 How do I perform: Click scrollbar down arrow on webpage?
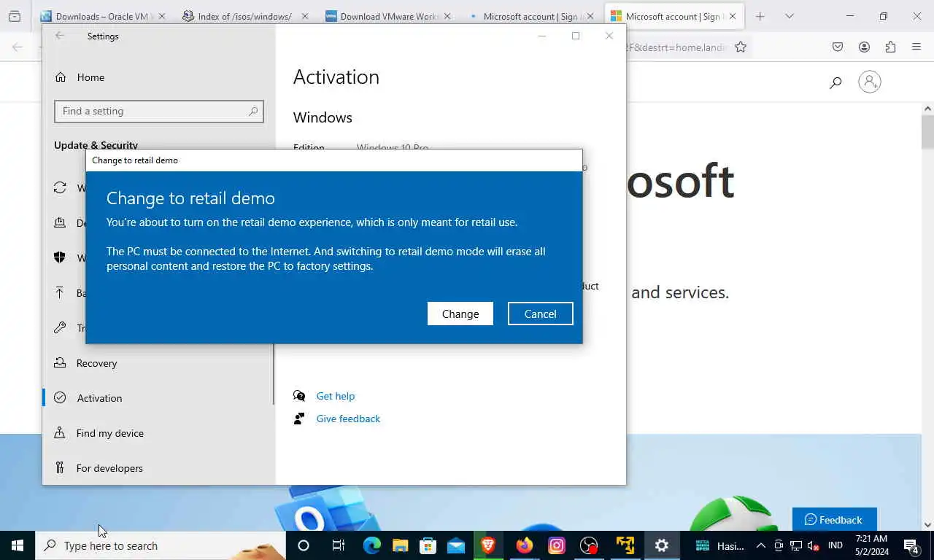click(x=927, y=524)
